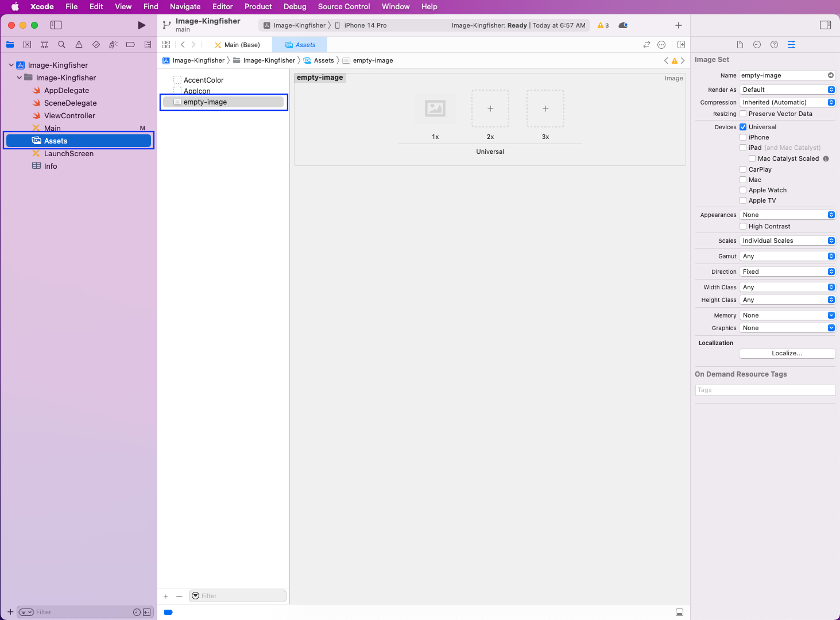The height and width of the screenshot is (620, 840).
Task: Enable the CarPlay device checkbox
Action: coord(743,169)
